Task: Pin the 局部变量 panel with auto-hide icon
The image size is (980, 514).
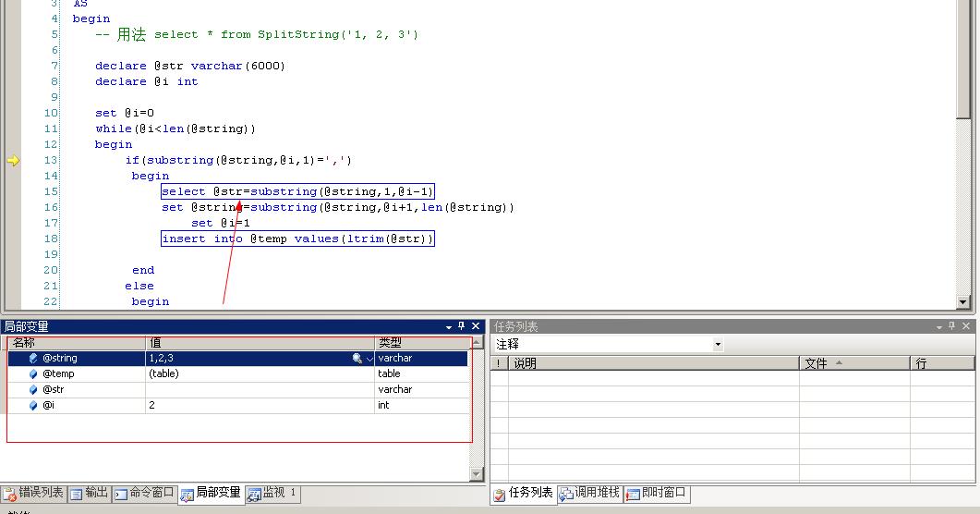Action: tap(461, 325)
